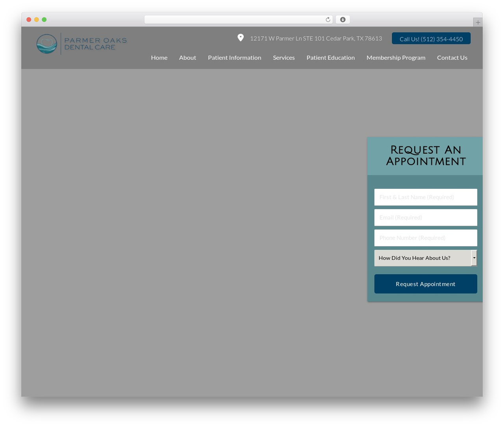The width and height of the screenshot is (504, 427).
Task: Navigate to Contact Us
Action: (452, 58)
